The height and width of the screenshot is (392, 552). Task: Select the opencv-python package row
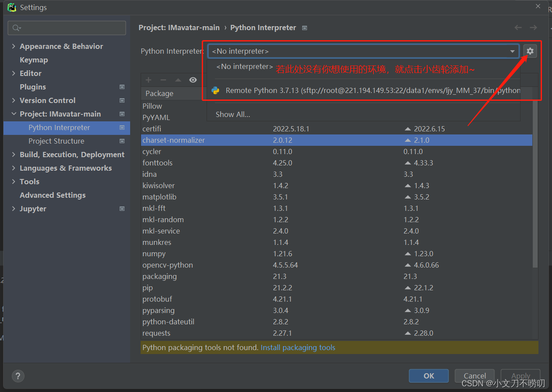coord(337,265)
